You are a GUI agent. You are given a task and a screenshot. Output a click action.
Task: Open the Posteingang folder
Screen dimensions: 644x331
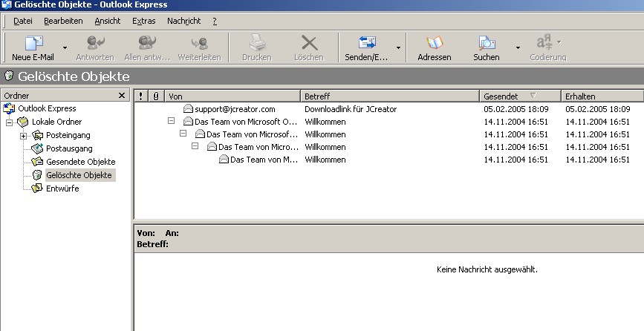click(68, 135)
